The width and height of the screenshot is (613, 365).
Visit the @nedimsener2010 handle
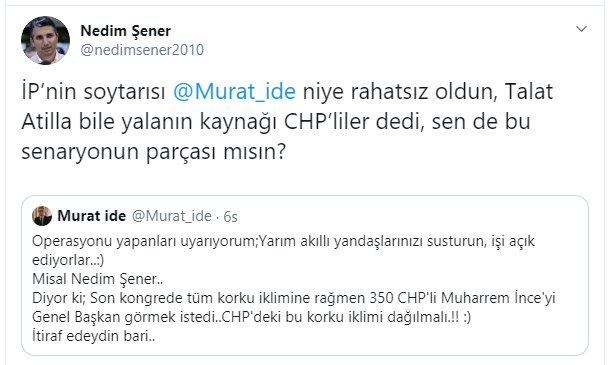pos(142,50)
